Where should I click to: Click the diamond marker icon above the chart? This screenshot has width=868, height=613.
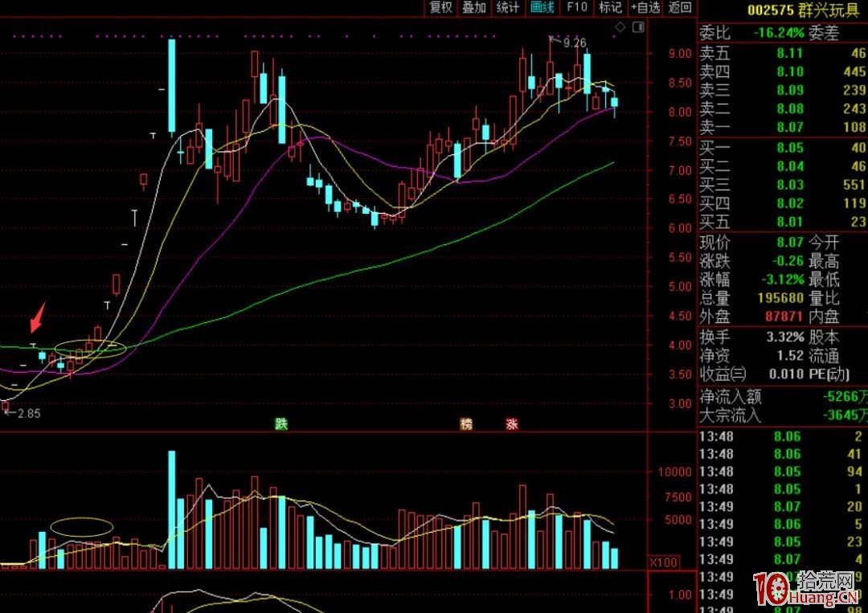[620, 27]
